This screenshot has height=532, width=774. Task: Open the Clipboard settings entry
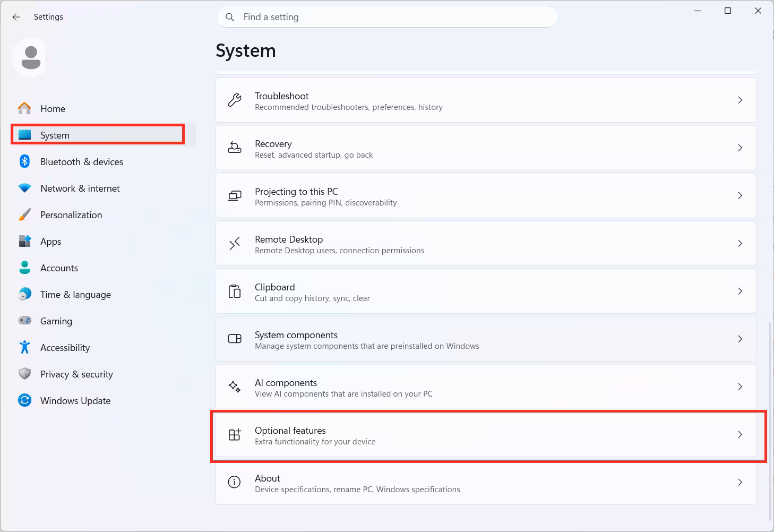[486, 291]
